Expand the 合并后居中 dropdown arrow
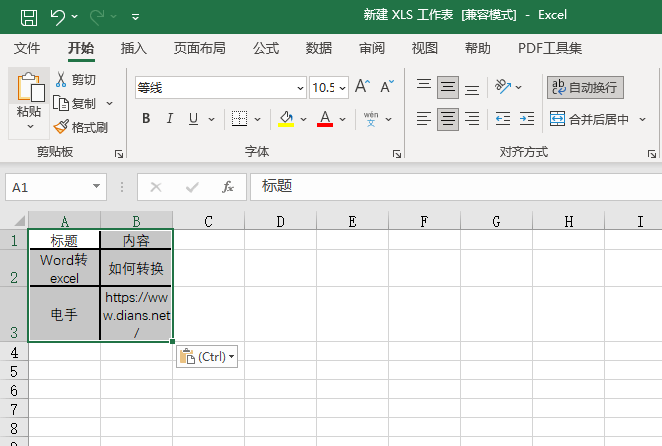 (643, 120)
